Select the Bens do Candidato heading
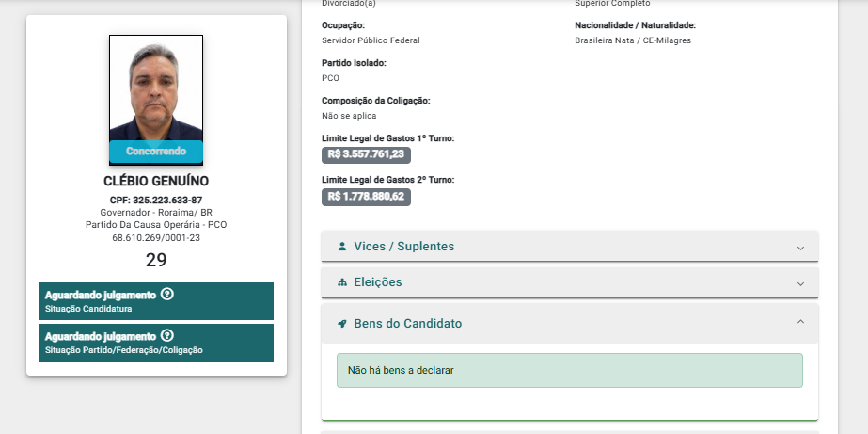Screen dimensions: 868x434 pyautogui.click(x=408, y=324)
